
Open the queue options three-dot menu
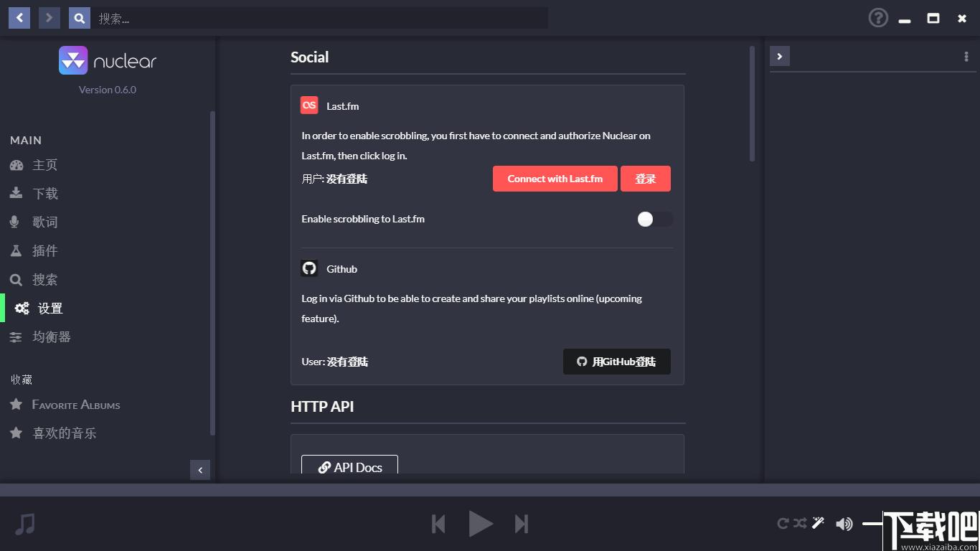click(966, 57)
